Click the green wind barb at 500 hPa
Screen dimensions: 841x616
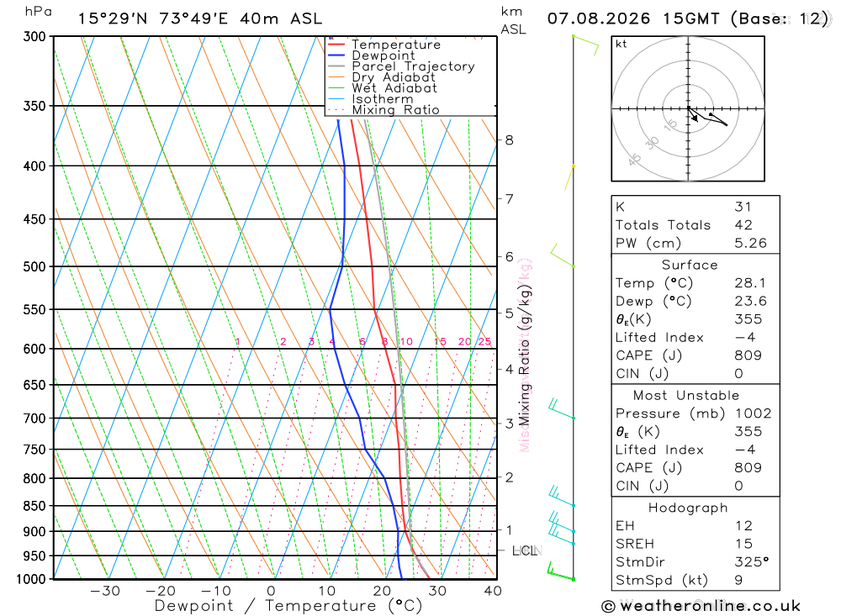(562, 255)
